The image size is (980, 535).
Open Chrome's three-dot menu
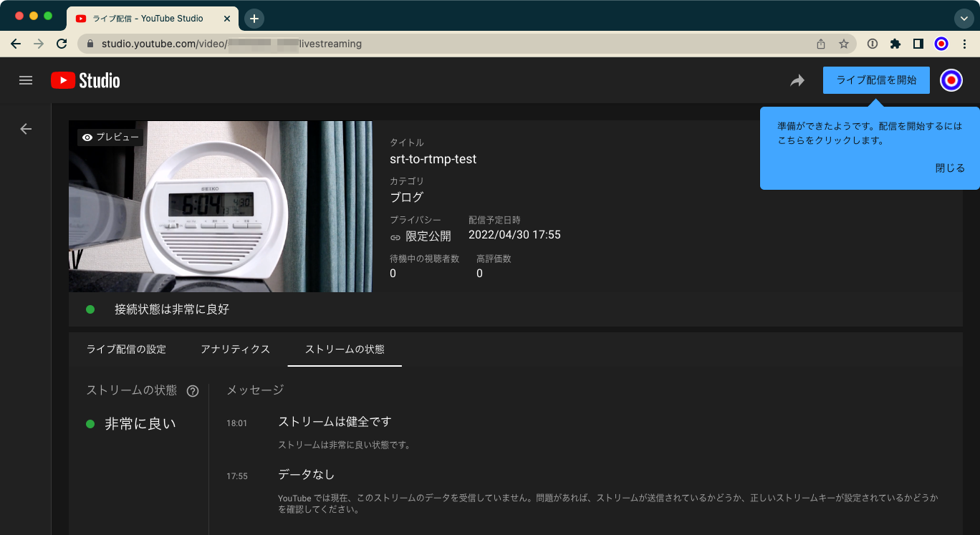(965, 44)
